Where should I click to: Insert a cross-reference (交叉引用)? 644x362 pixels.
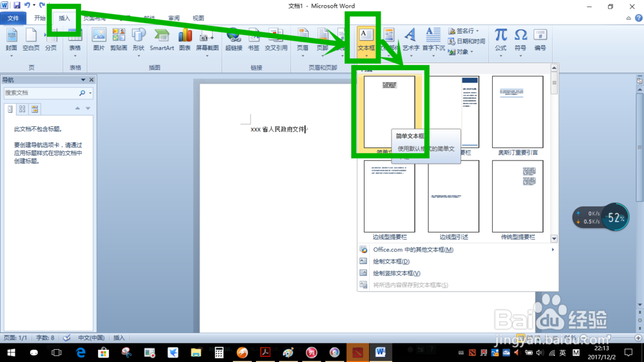pos(276,41)
